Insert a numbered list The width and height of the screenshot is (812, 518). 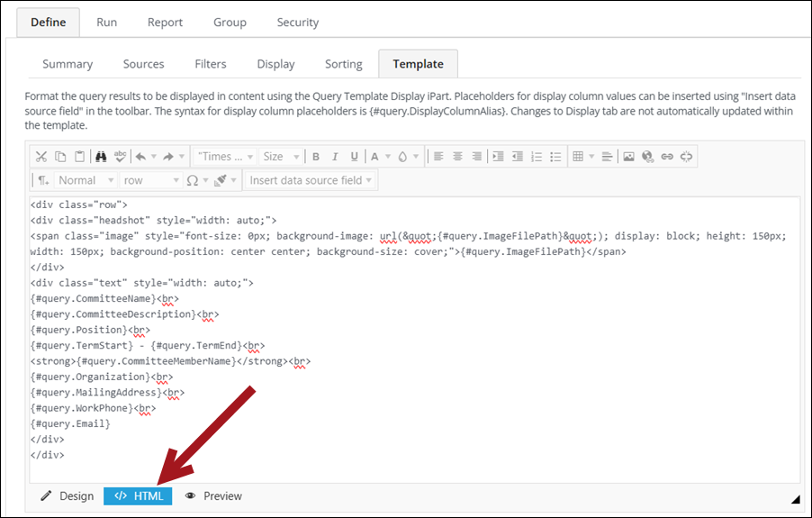(x=537, y=157)
